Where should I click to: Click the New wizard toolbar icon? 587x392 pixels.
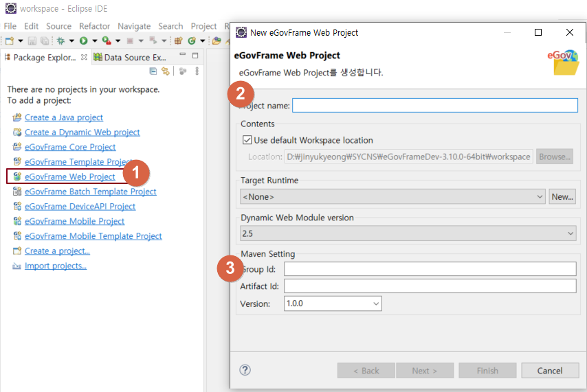tap(10, 41)
